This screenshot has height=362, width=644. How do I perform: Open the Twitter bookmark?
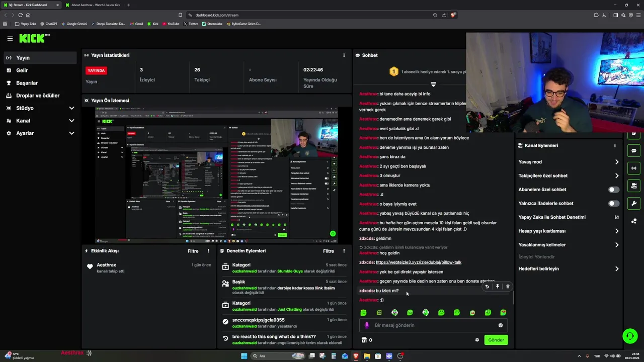191,24
